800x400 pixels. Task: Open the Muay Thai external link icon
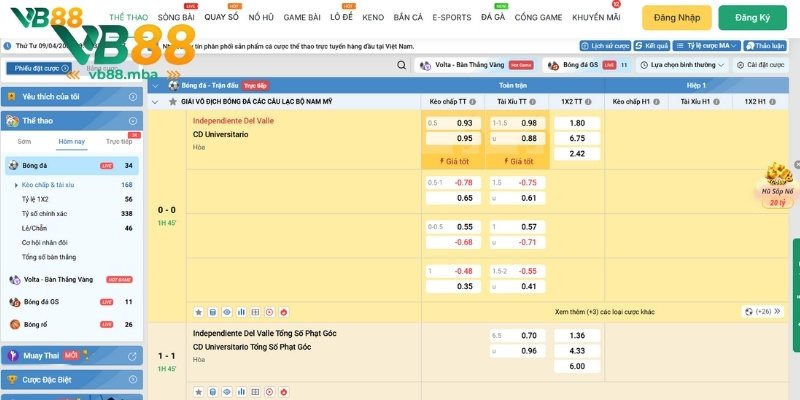(132, 355)
